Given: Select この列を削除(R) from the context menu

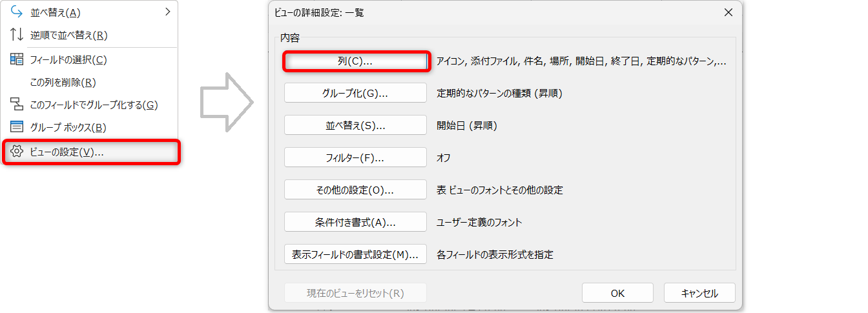Looking at the screenshot, I should point(63,82).
